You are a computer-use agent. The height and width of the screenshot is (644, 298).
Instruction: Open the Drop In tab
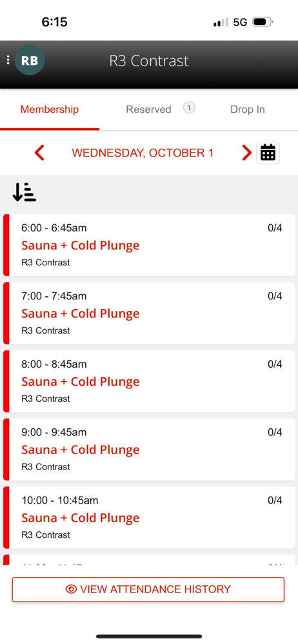pyautogui.click(x=248, y=109)
